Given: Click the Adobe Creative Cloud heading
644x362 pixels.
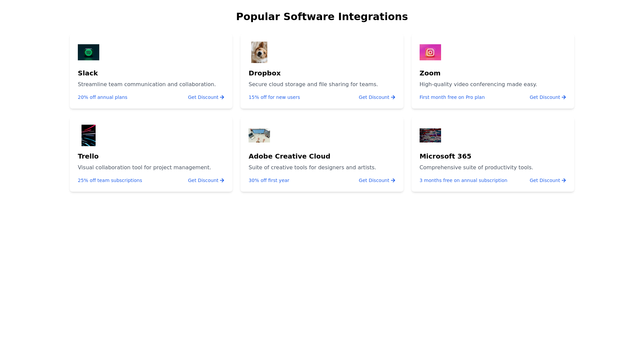Looking at the screenshot, I should coord(289,156).
